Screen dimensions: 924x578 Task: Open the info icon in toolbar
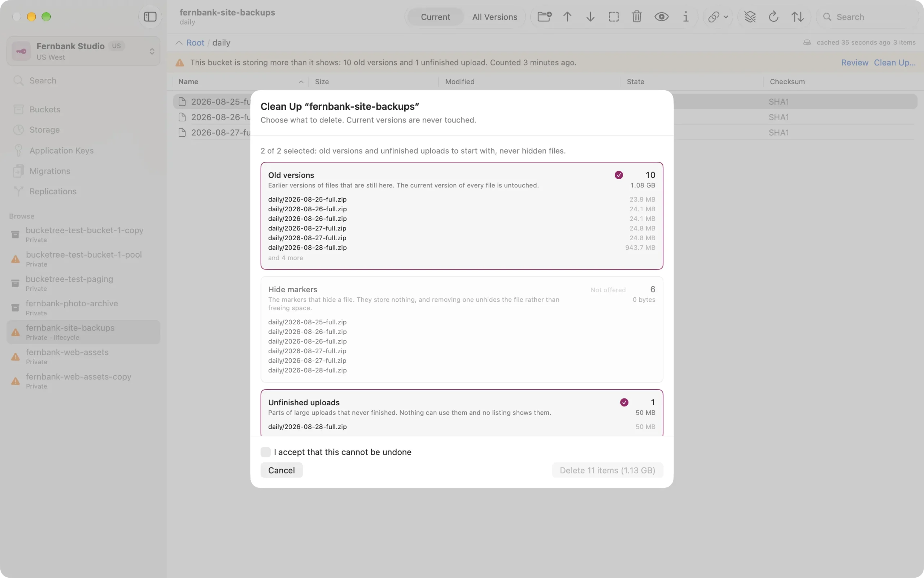point(686,17)
